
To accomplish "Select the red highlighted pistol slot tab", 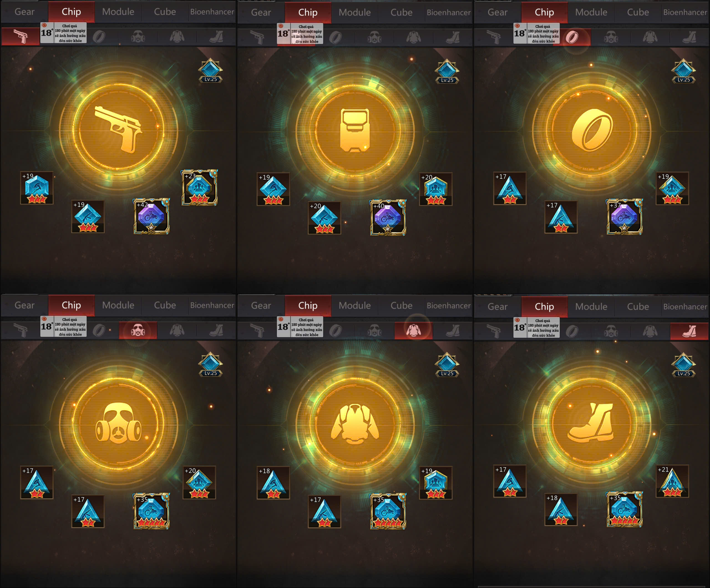I will [x=21, y=36].
